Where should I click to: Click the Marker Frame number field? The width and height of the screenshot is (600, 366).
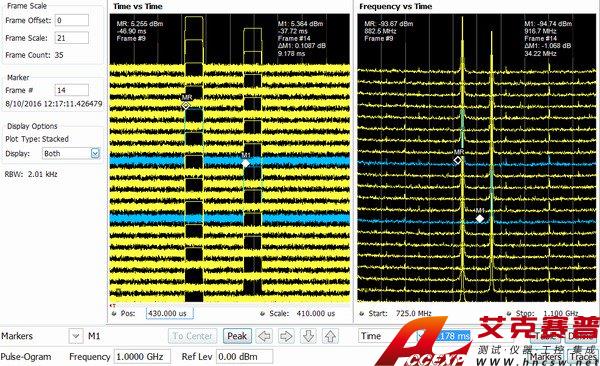click(72, 90)
